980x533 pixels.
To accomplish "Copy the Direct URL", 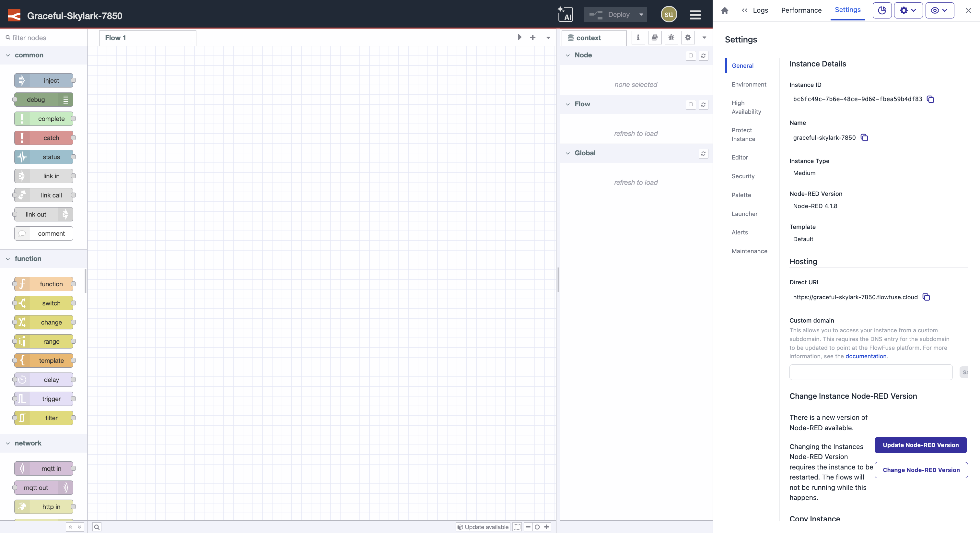I will tap(926, 297).
